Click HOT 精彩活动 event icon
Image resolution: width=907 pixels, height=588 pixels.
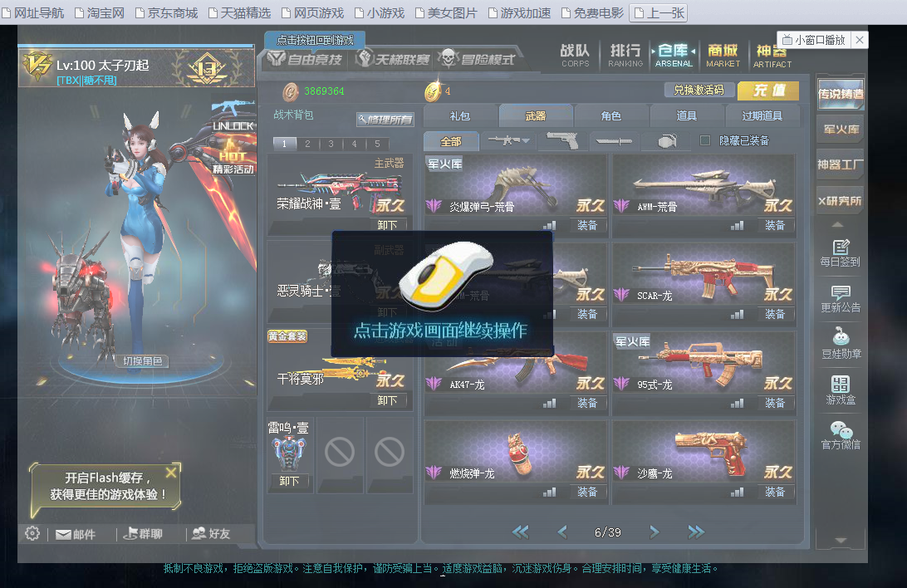[233, 155]
